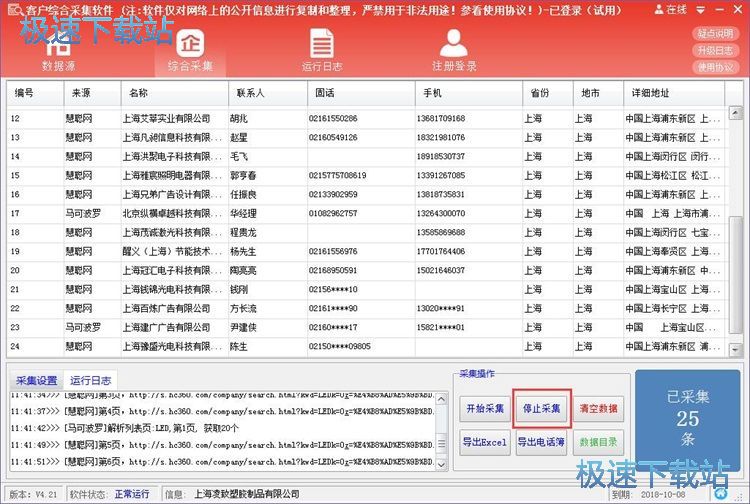This screenshot has width=750, height=504.
Task: Sort by the 编号 column header
Action: click(35, 93)
